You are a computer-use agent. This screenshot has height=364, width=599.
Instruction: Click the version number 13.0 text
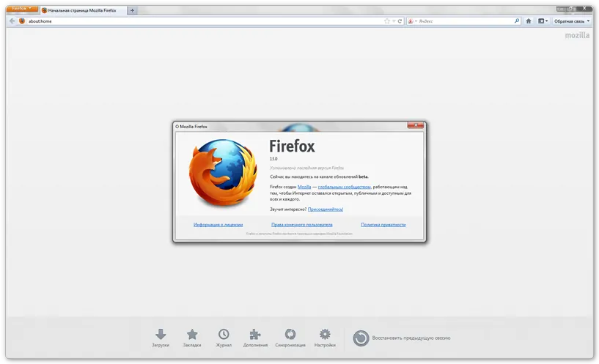pos(273,159)
